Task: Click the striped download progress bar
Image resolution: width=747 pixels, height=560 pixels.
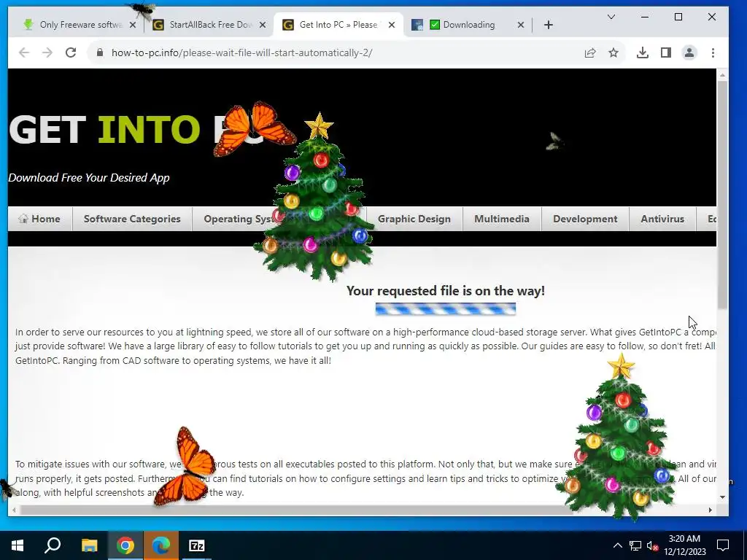Action: [x=446, y=309]
